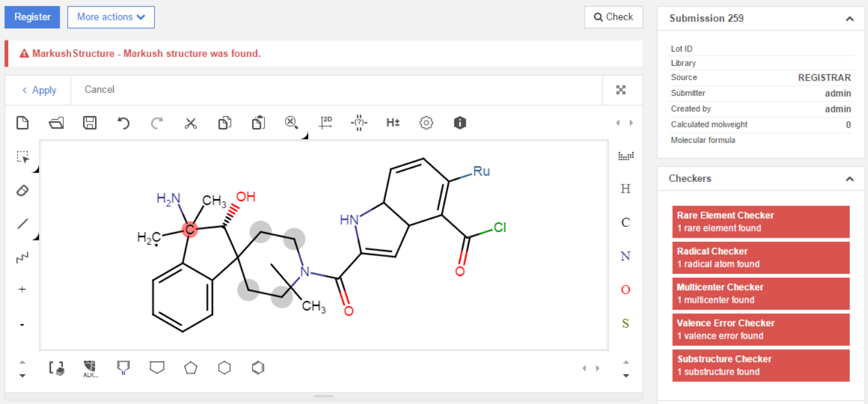The image size is (868, 404).
Task: Insert the benzene ring template
Action: click(258, 368)
